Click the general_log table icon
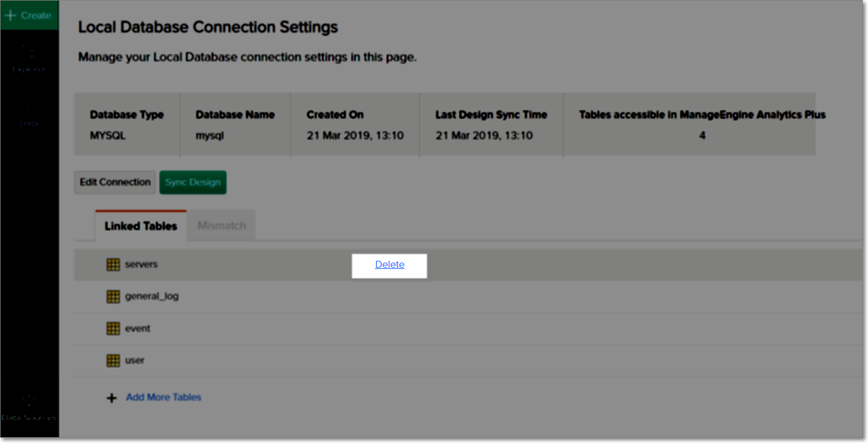Viewport: 868px width, 443px height. coord(113,297)
